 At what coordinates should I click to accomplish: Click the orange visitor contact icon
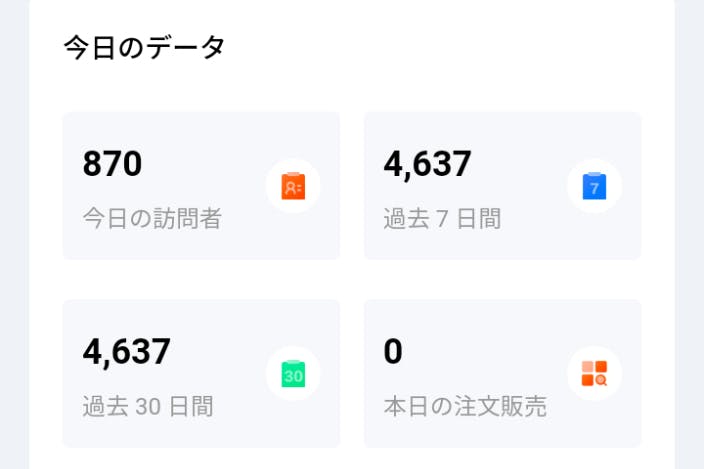[293, 186]
